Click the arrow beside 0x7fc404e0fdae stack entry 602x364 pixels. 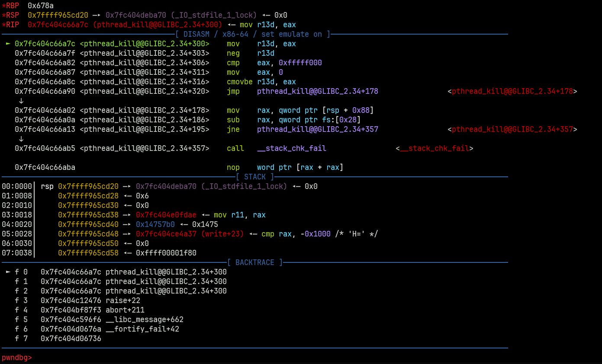coord(127,215)
